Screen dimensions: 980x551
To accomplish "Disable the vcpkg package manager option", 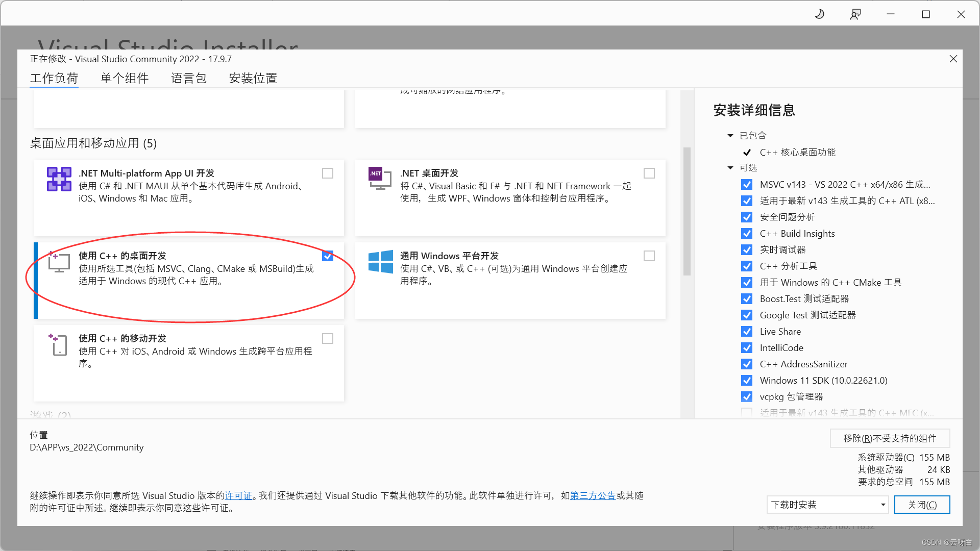I will [x=747, y=397].
